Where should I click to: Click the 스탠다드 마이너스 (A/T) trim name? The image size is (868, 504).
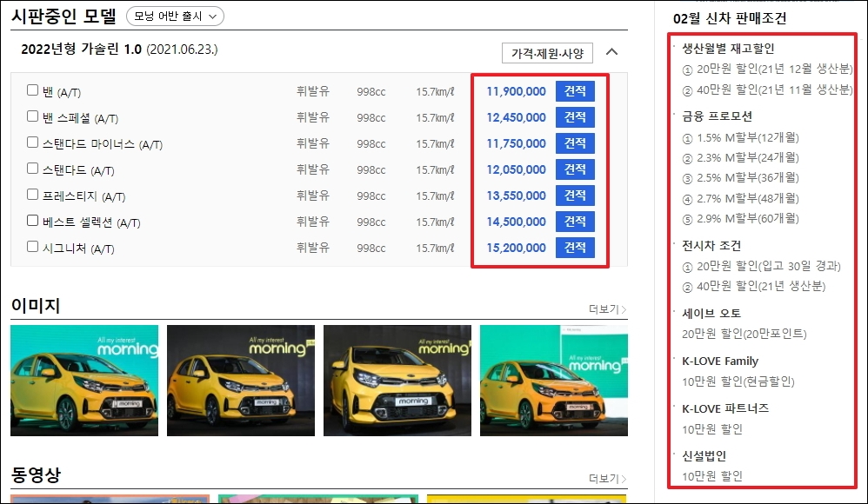pyautogui.click(x=103, y=144)
